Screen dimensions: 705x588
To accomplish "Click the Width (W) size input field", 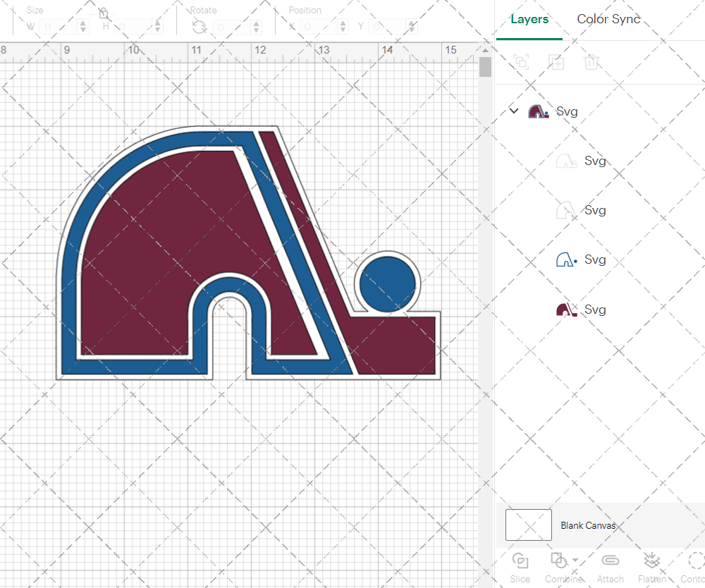I will pyautogui.click(x=59, y=27).
